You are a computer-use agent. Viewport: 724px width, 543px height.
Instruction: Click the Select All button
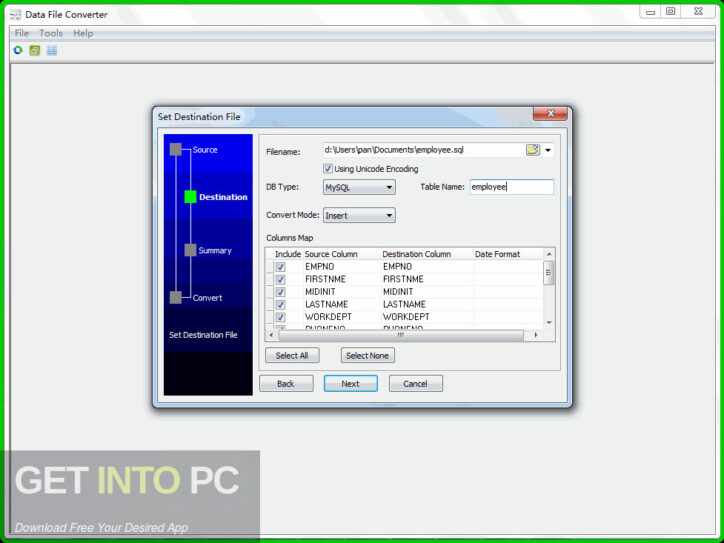[x=292, y=355]
